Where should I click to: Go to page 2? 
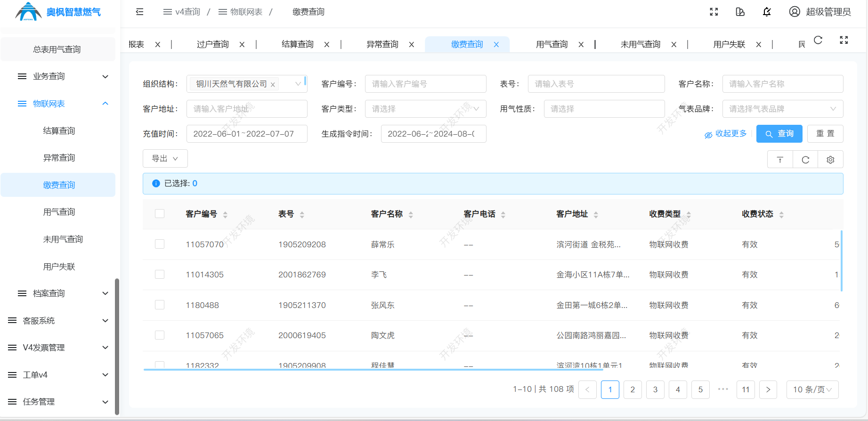coord(633,389)
